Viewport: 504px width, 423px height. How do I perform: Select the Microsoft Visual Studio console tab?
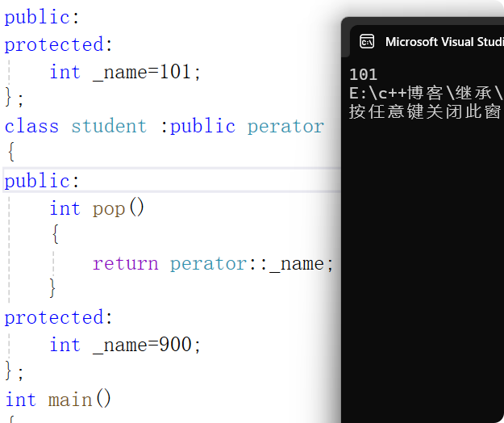[427, 41]
